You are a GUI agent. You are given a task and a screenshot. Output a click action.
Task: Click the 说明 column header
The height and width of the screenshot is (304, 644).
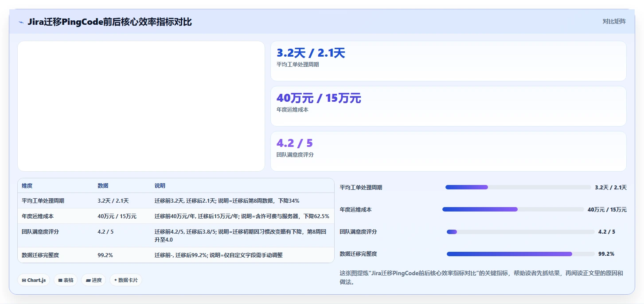click(160, 186)
